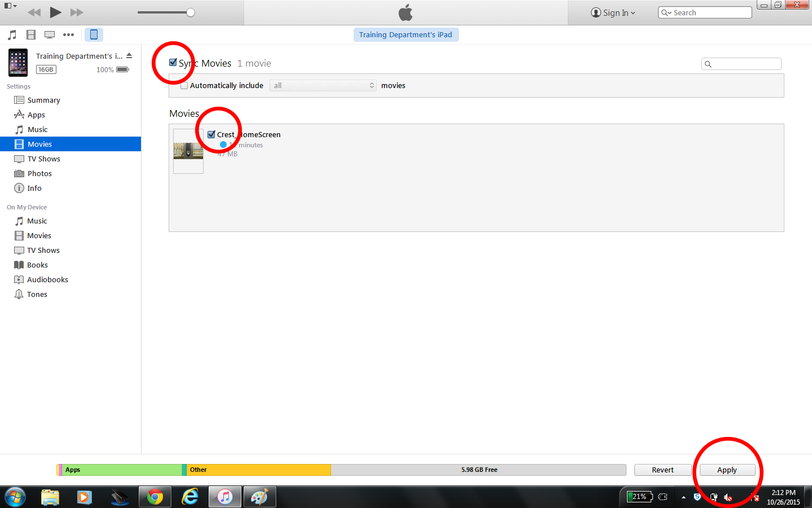Click the muted volume tray icon
The image size is (812, 508).
(728, 497)
